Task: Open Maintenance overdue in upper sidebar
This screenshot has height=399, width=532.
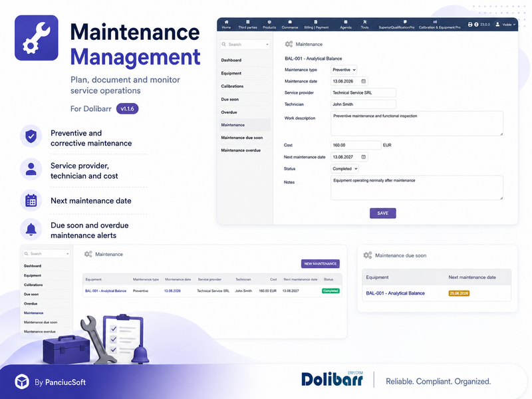Action: [241, 150]
